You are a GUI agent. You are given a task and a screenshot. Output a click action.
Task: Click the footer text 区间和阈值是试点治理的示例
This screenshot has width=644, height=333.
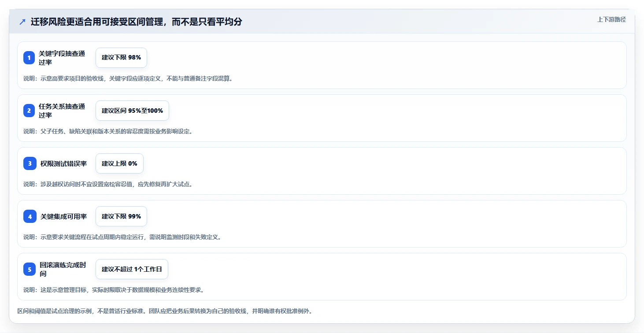(x=165, y=311)
